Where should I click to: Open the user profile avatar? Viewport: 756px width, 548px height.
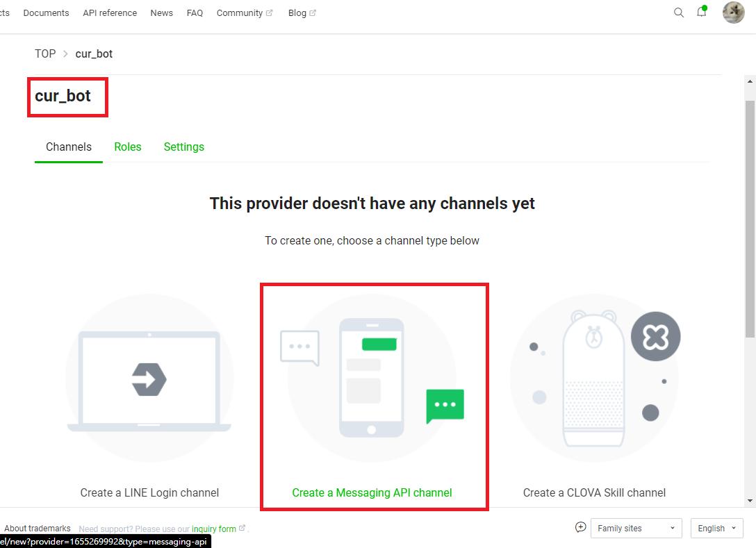733,13
